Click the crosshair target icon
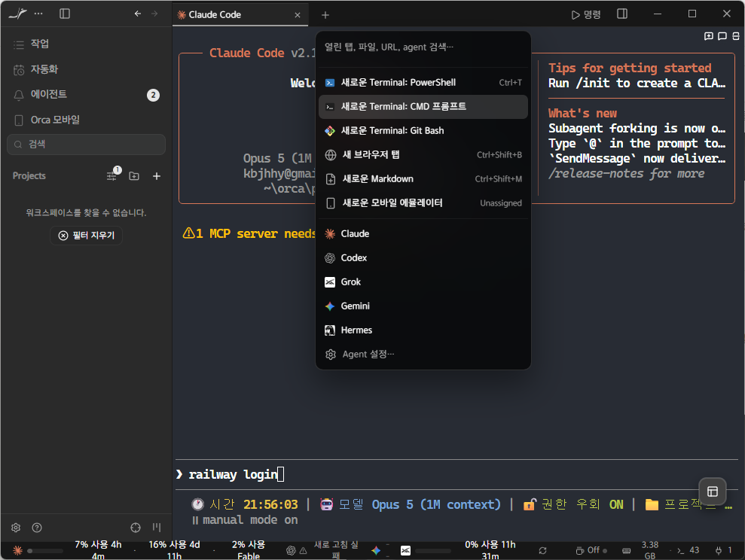Screen dimensions: 745x560 (x=136, y=528)
